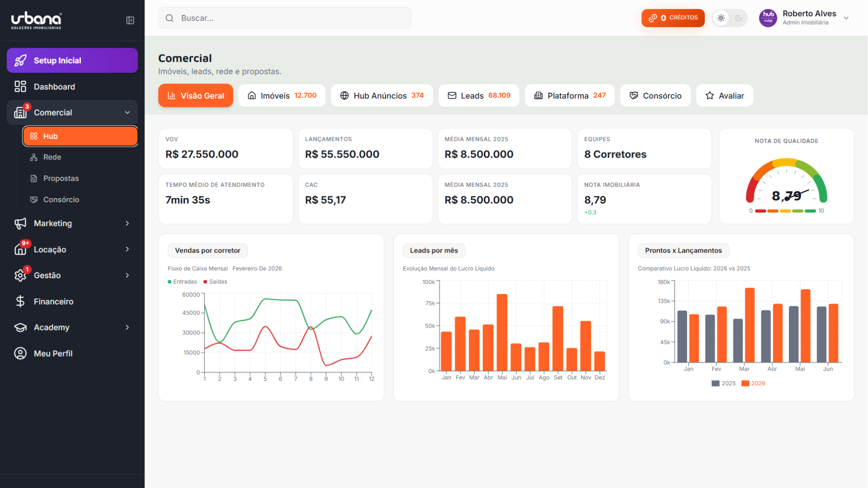The image size is (868, 488).
Task: Open Propostas in the sidebar
Action: click(x=61, y=178)
